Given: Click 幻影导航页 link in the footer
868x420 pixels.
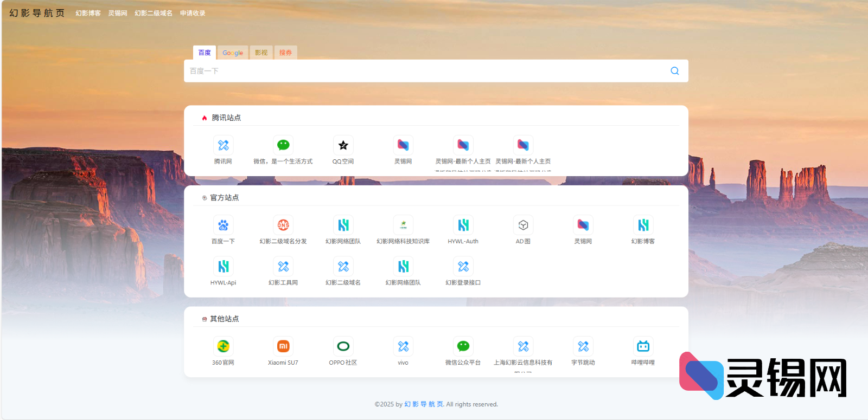Looking at the screenshot, I should 424,404.
